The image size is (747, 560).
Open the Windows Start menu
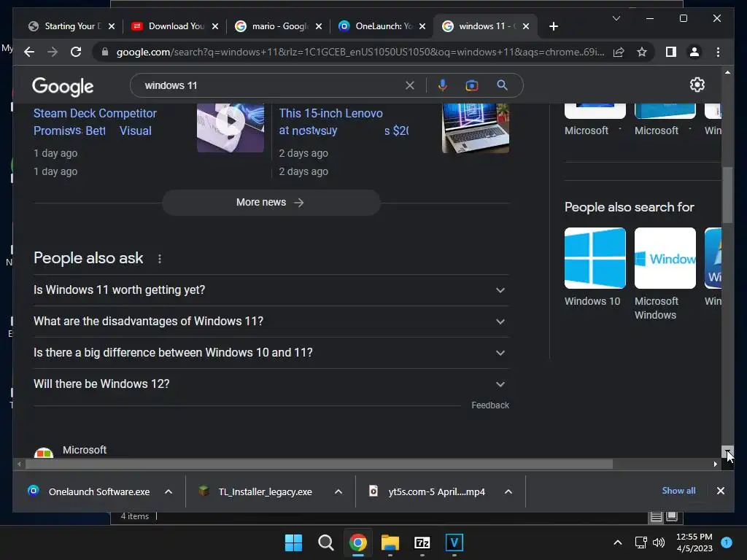coord(293,542)
